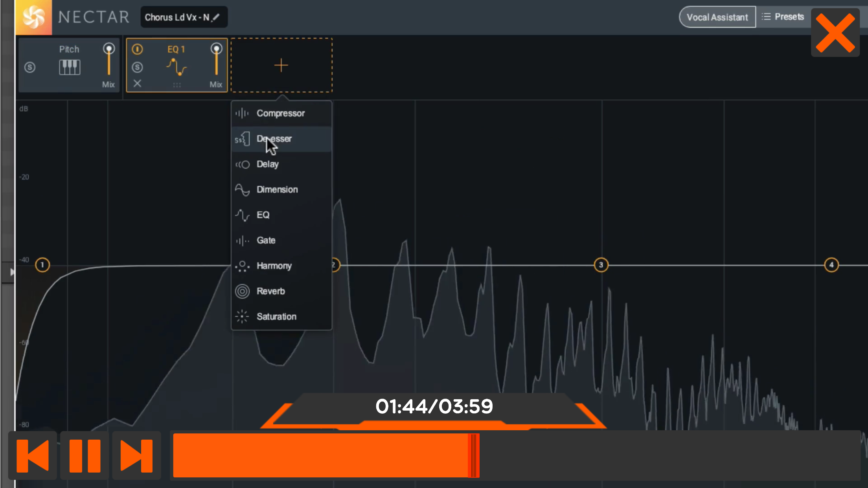Screen dimensions: 868x488
Task: Click the EQ 1 module curve icon
Action: 176,67
